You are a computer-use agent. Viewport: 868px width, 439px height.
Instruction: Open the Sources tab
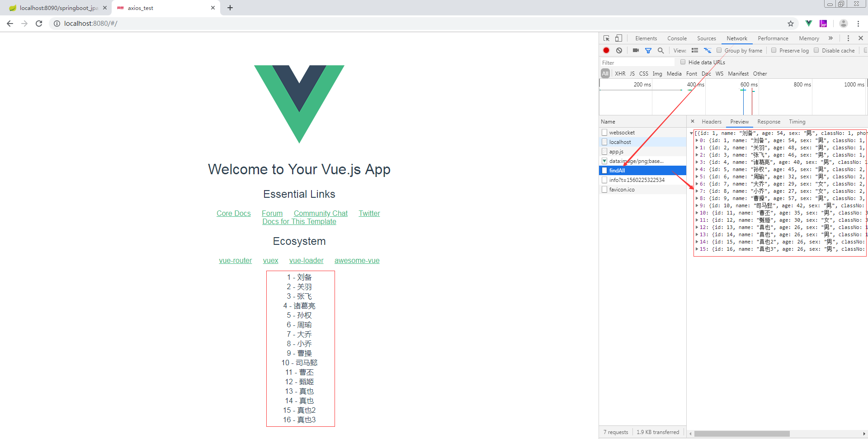pos(707,38)
